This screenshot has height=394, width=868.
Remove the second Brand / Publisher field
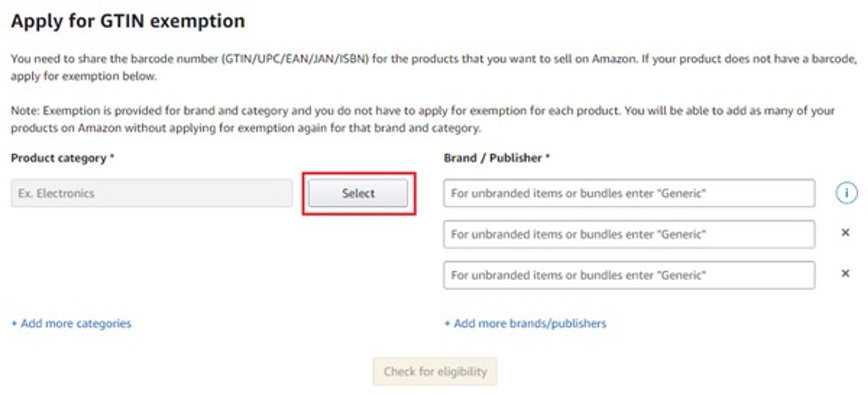click(x=845, y=232)
